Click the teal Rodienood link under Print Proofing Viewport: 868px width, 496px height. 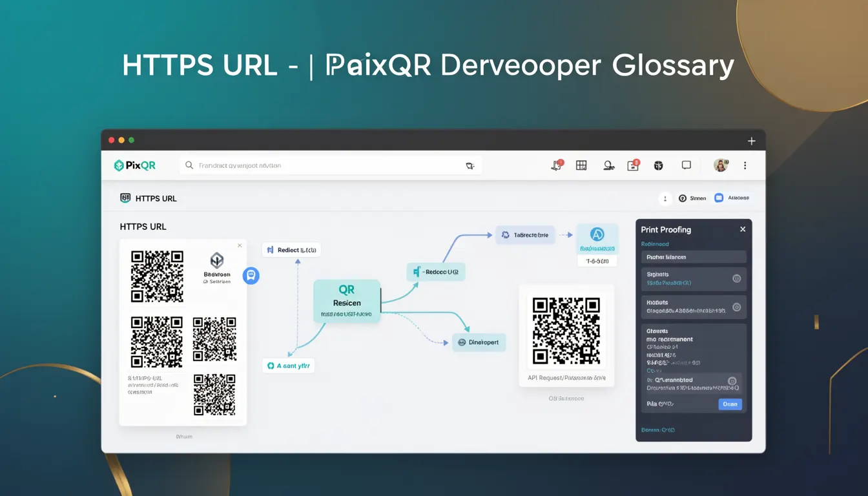655,244
